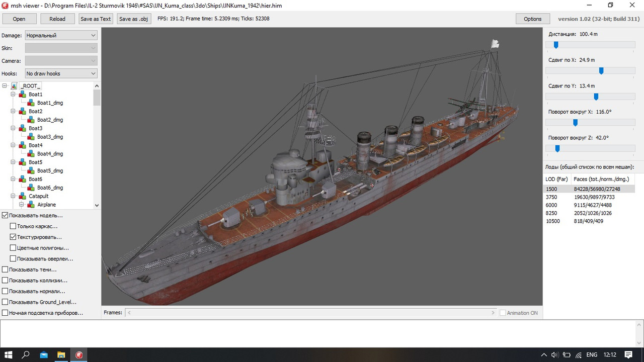Viewport: 644px width, 362px height.
Task: Select Boat6_dmg in the hierarchy tree
Action: click(50, 188)
